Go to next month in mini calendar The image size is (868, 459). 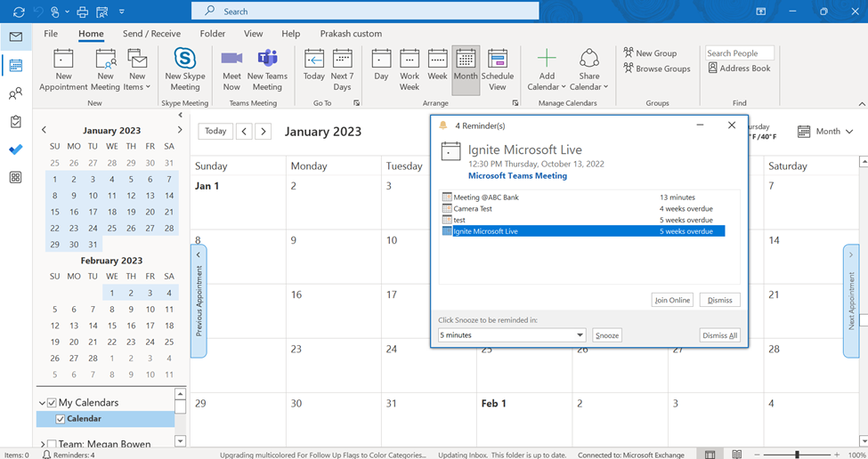(179, 130)
